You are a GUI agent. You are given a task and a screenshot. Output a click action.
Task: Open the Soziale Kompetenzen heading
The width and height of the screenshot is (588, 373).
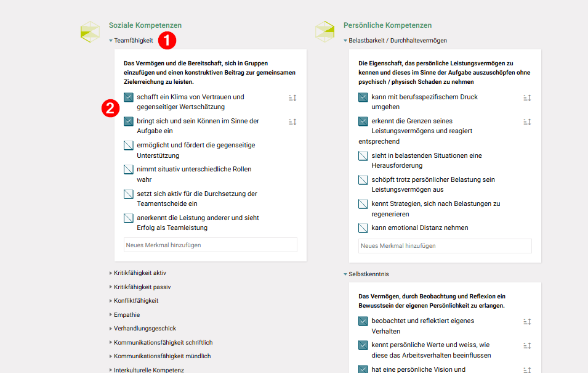[145, 25]
